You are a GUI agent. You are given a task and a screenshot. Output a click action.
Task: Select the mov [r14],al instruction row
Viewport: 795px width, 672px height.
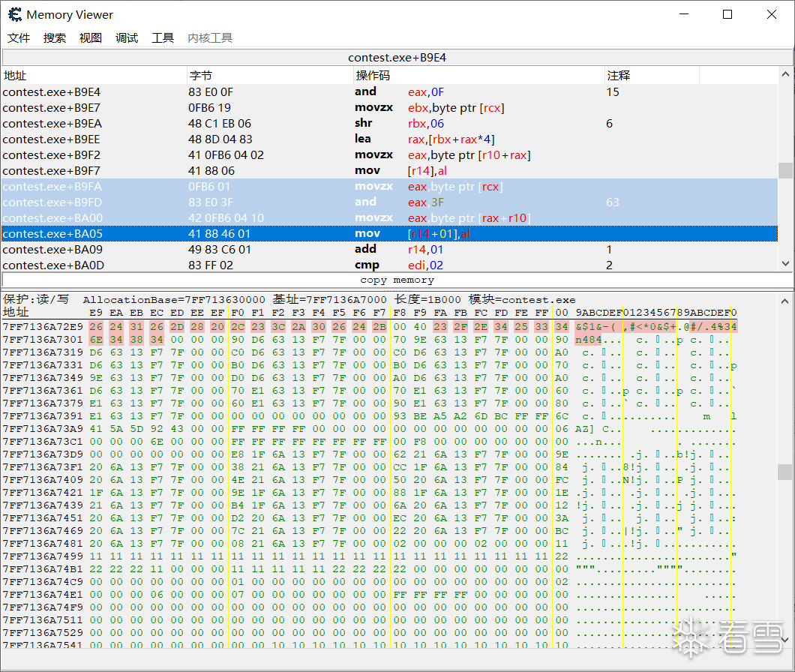(x=389, y=170)
